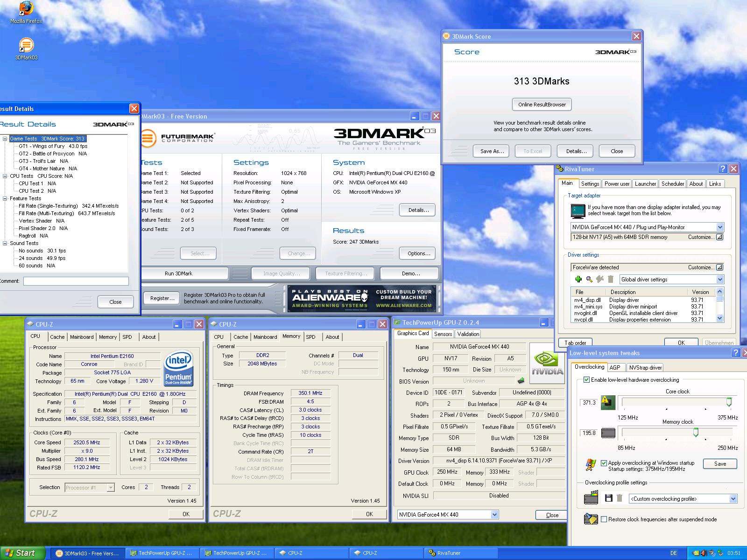Viewport: 747px width, 560px height.
Task: Click the Customize triangle button for Target adapter
Action: (x=719, y=237)
